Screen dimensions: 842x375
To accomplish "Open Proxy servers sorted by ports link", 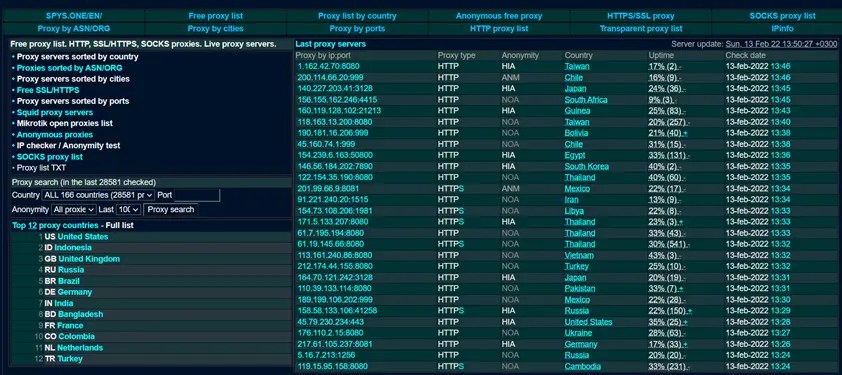I will tap(72, 101).
